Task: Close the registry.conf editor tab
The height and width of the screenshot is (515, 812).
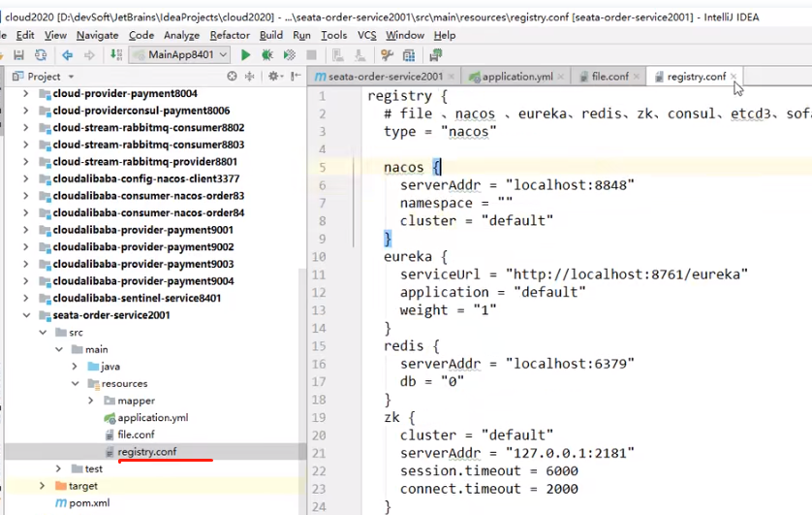Action: pyautogui.click(x=734, y=77)
